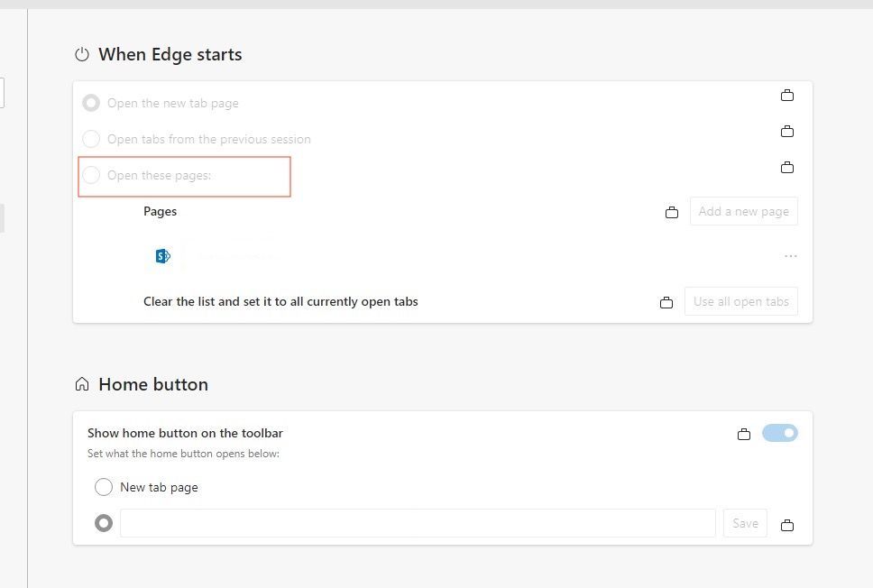Click the "Use all open tabs" button
873x588 pixels.
[x=741, y=301]
